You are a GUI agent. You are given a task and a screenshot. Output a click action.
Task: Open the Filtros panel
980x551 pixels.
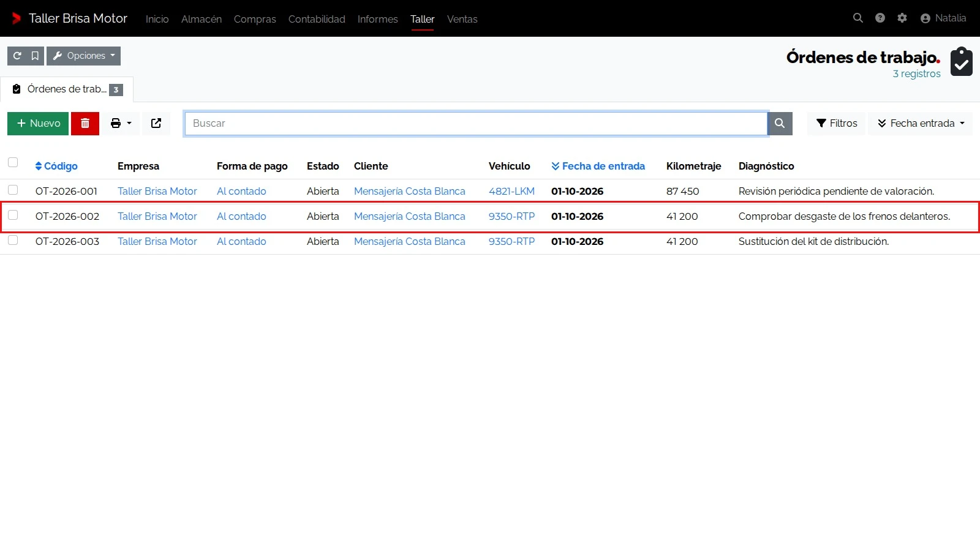point(837,123)
